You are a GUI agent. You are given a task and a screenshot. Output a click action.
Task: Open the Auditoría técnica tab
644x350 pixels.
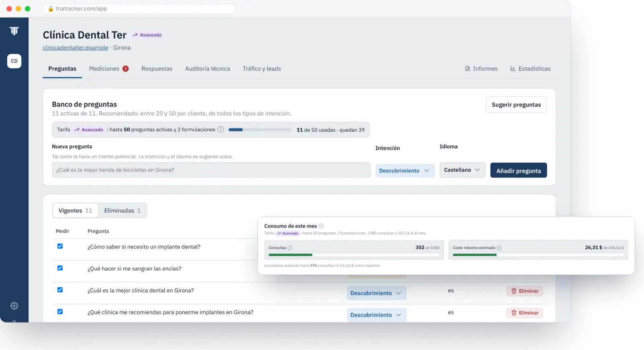207,69
